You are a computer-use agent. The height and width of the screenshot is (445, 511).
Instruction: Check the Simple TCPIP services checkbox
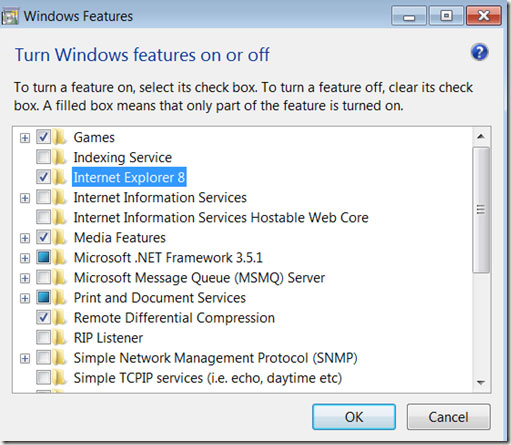click(x=43, y=378)
